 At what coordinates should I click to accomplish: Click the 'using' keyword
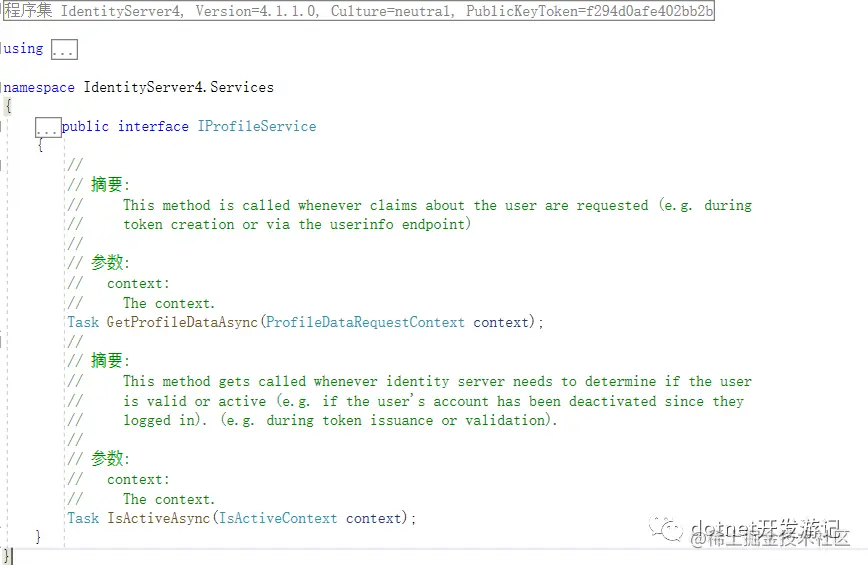[x=23, y=49]
